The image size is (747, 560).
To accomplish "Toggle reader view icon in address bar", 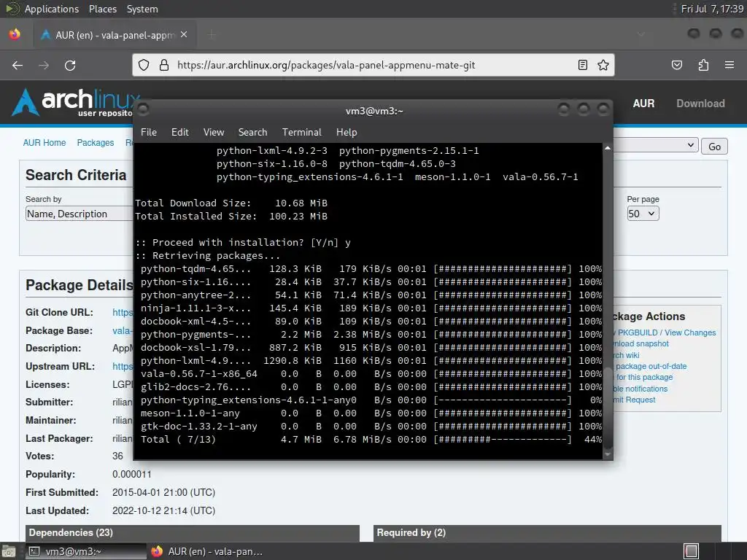I will click(x=583, y=65).
